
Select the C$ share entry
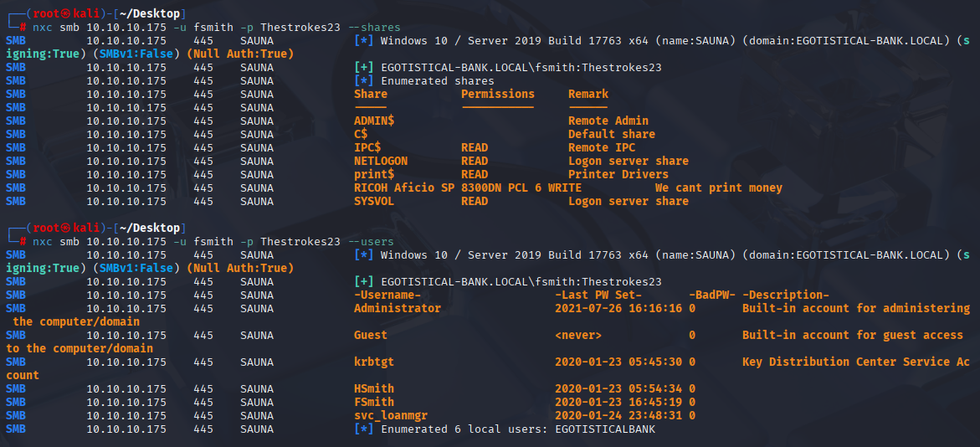(360, 135)
